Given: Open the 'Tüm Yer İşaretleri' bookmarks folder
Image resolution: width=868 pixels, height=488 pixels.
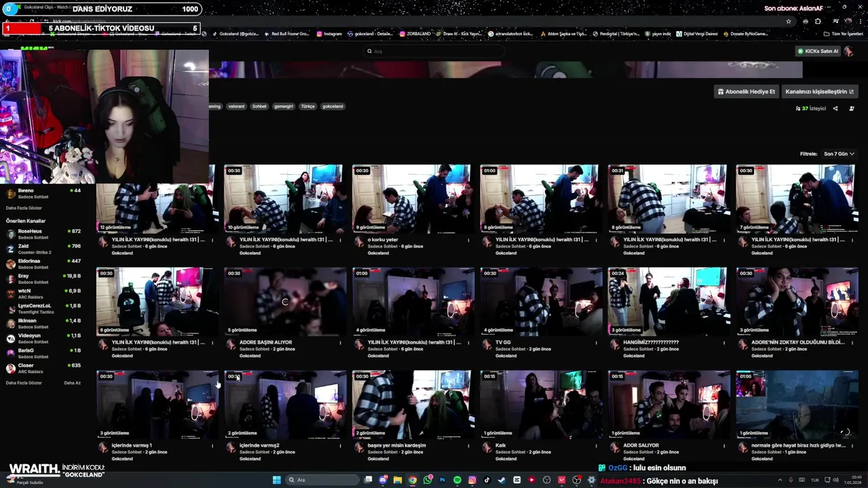Looking at the screenshot, I should pyautogui.click(x=844, y=34).
